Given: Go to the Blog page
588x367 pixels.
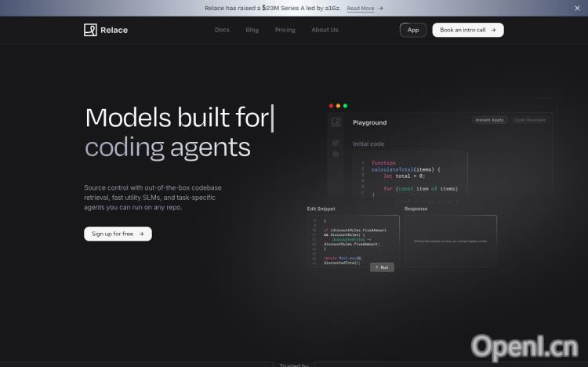Looking at the screenshot, I should (x=252, y=30).
